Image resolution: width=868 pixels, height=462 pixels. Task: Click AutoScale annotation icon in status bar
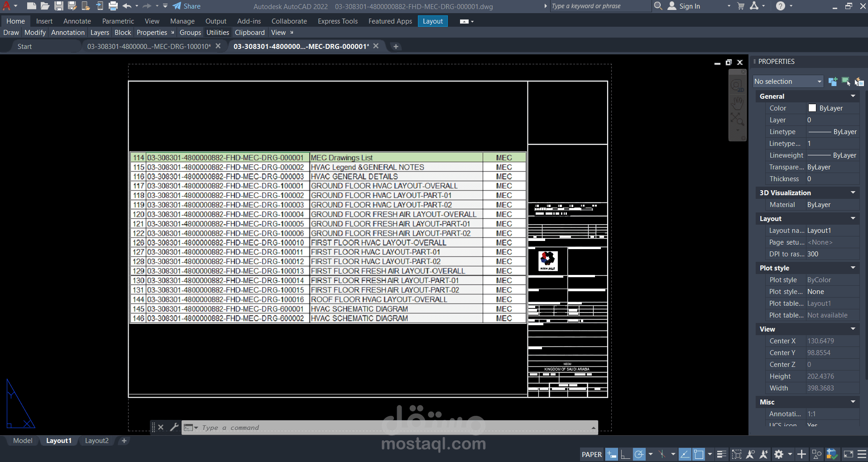pyautogui.click(x=764, y=454)
